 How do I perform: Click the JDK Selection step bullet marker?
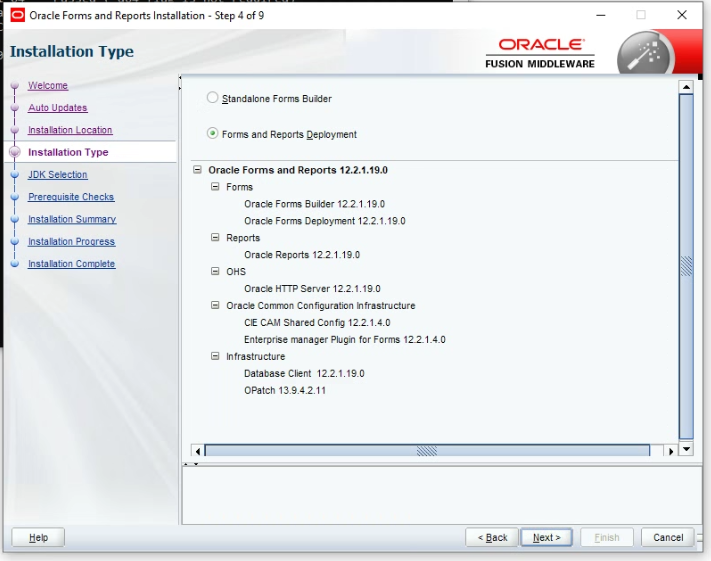tap(15, 174)
